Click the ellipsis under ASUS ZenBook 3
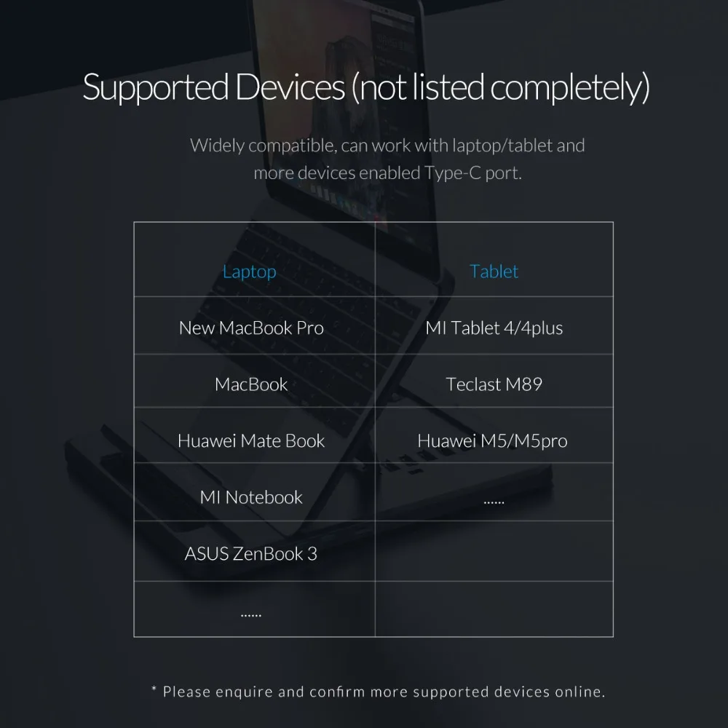This screenshot has width=728, height=728. (251, 615)
